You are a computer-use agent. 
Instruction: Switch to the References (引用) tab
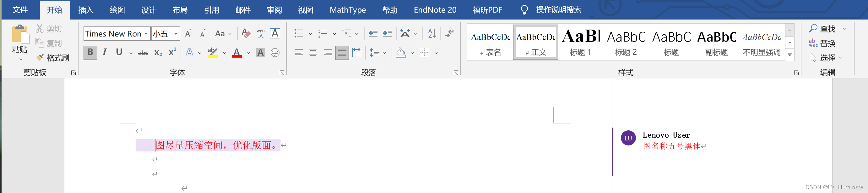(x=211, y=10)
